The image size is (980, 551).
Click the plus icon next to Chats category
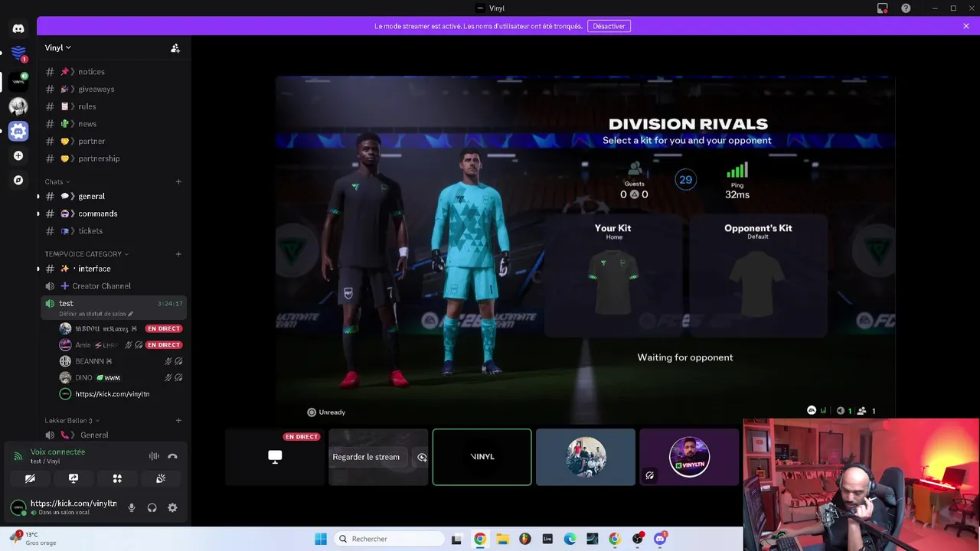pyautogui.click(x=178, y=181)
